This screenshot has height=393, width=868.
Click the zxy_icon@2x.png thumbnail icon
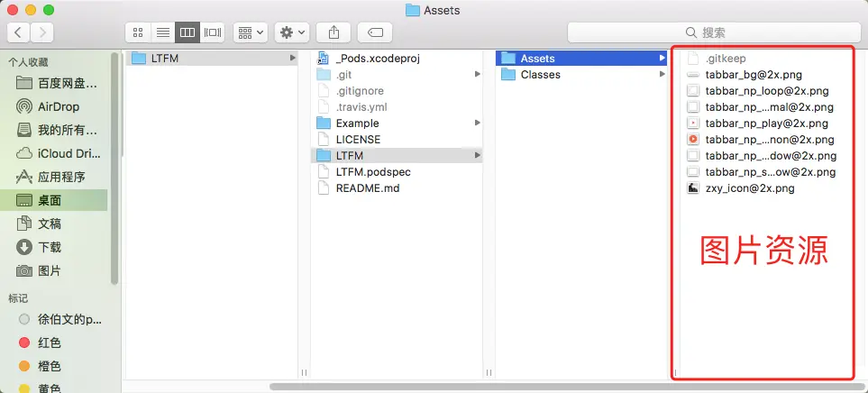(x=693, y=188)
